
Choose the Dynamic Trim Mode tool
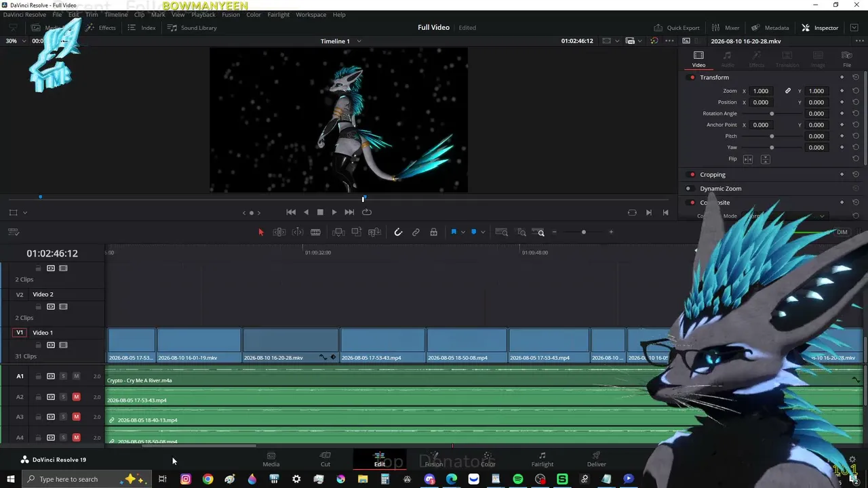(297, 232)
